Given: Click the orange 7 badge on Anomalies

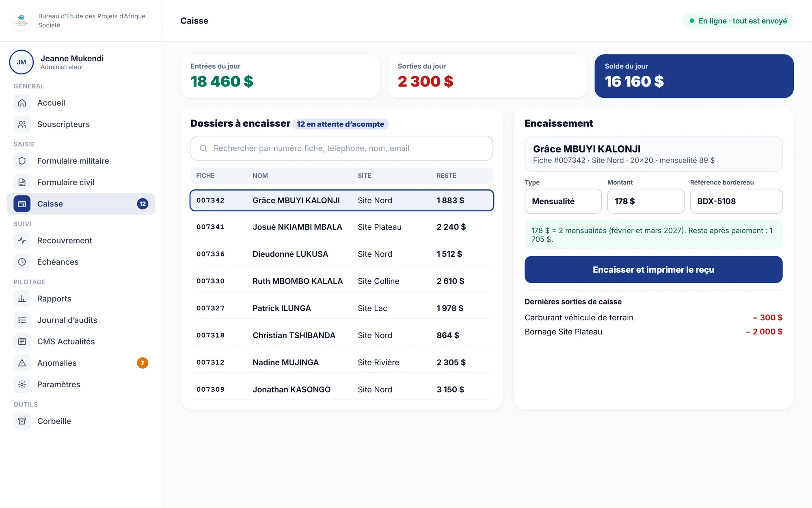Looking at the screenshot, I should point(143,363).
